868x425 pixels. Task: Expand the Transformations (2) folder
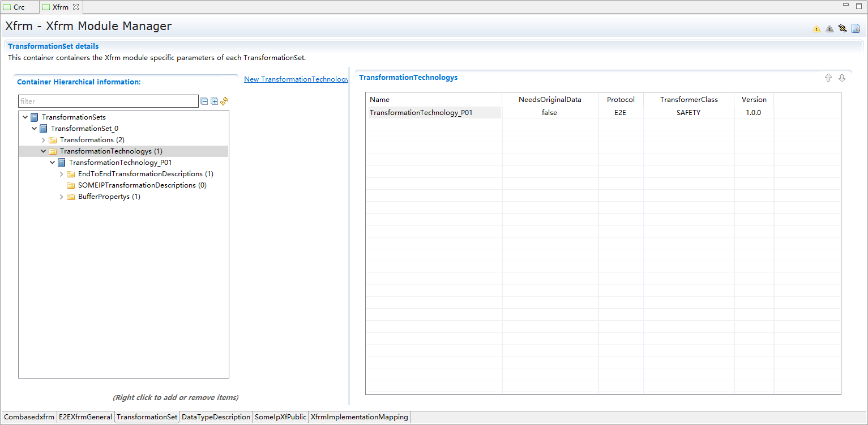[44, 140]
